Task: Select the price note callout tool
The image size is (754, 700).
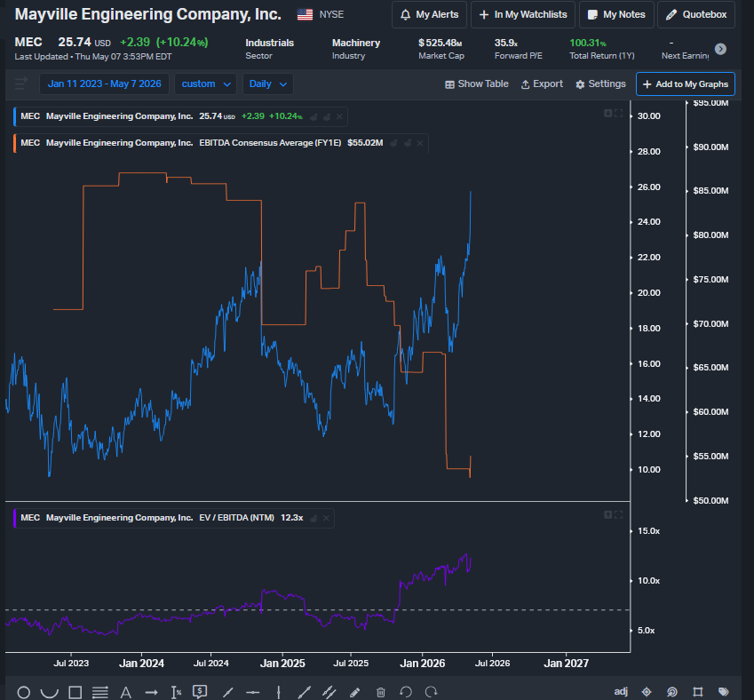Action: click(x=200, y=692)
